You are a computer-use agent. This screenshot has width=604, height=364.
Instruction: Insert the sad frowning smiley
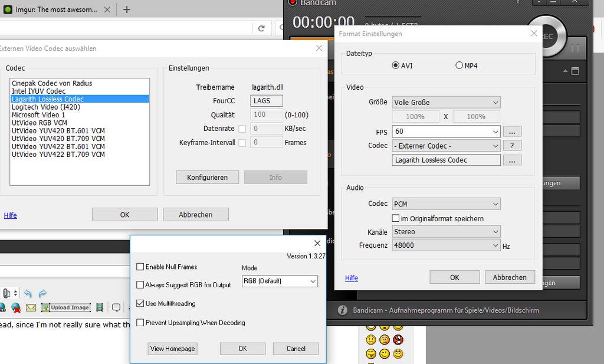[370, 339]
